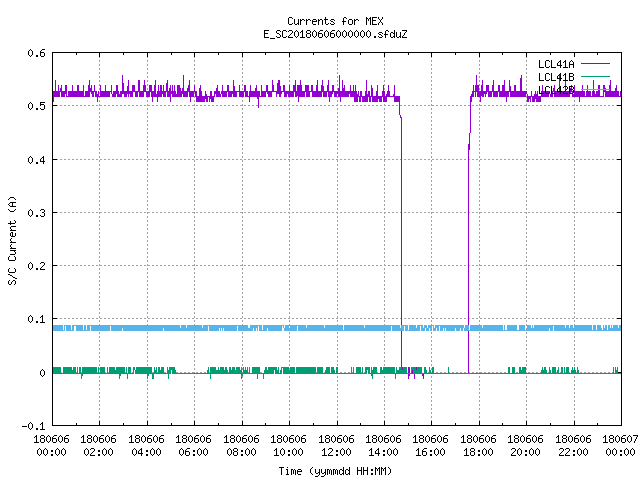Image resolution: width=640 pixels, height=480 pixels.
Task: Click the y-axis tick value '0.4'
Action: tap(36, 160)
